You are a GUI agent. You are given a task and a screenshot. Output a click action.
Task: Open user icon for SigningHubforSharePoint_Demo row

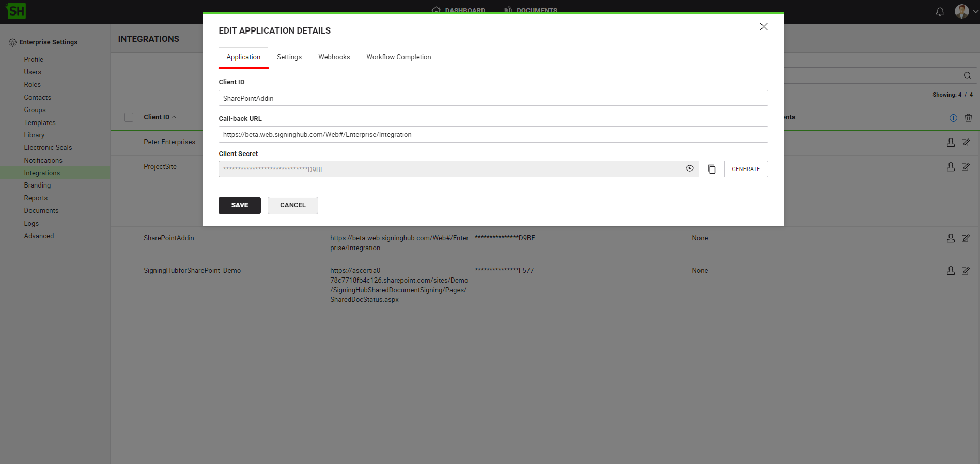coord(950,271)
